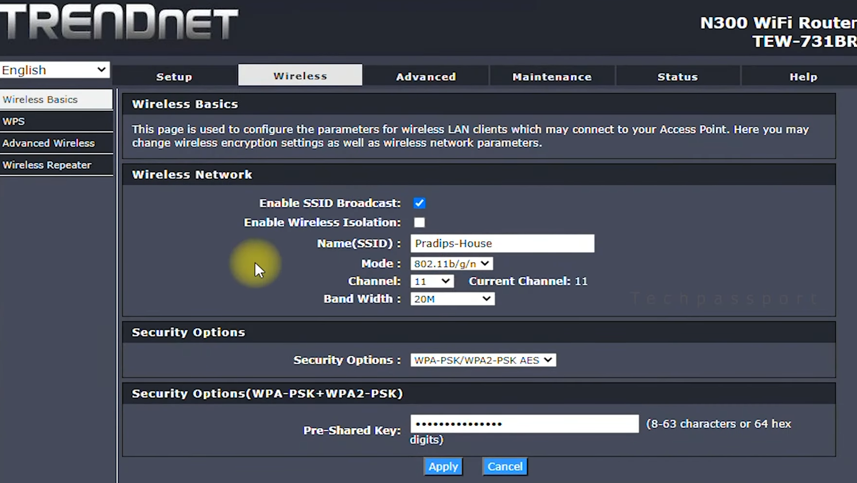Click the Apply button

coord(443,467)
